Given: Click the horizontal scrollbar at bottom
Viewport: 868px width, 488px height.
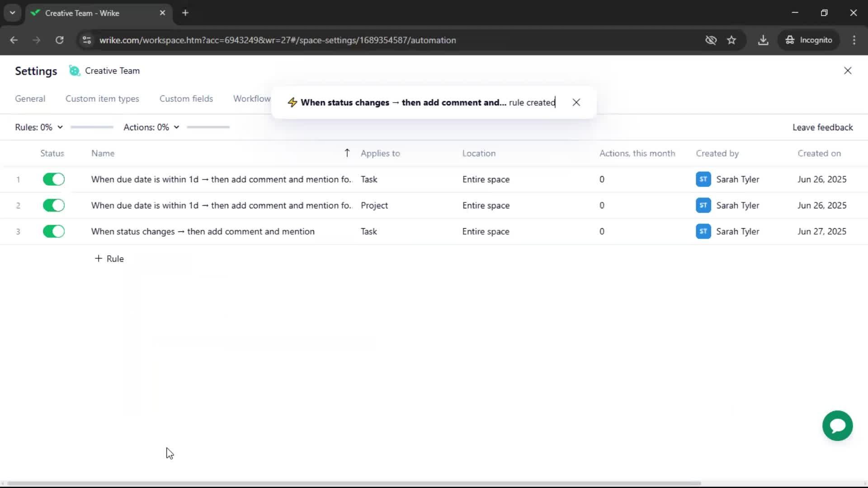Looking at the screenshot, I should (354, 483).
